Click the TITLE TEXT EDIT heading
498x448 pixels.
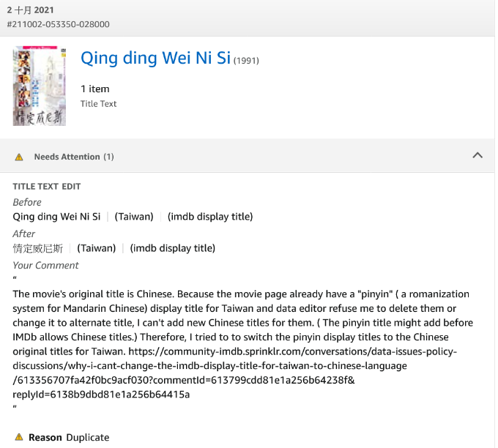47,187
